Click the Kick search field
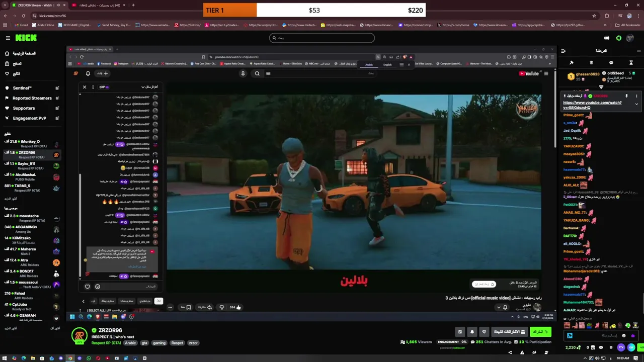Image resolution: width=644 pixels, height=362 pixels. pyautogui.click(x=322, y=38)
